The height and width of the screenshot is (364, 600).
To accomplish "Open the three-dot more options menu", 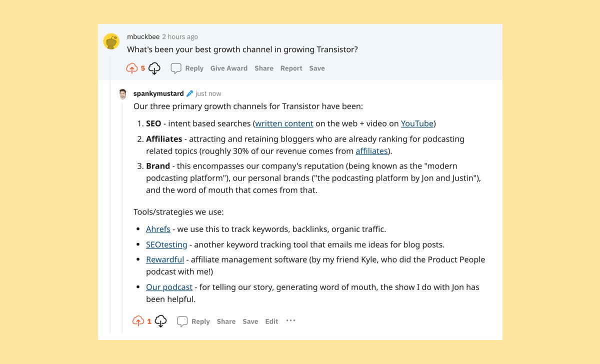I will [291, 321].
